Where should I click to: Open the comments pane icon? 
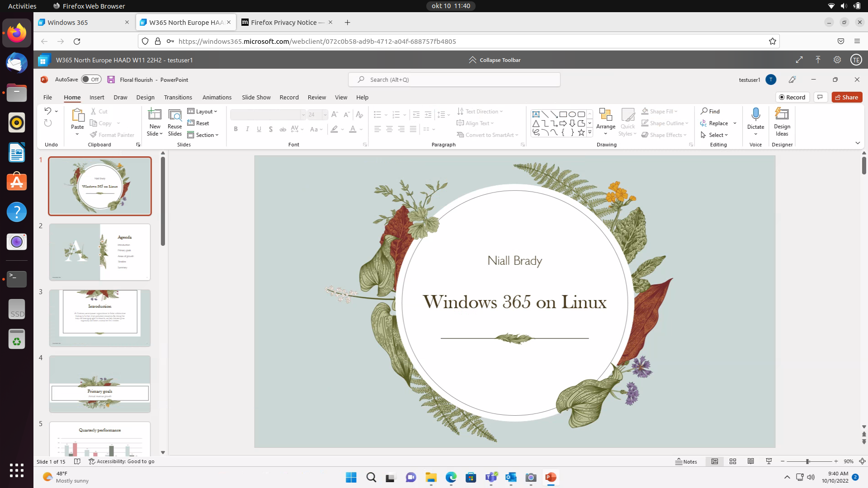click(820, 97)
